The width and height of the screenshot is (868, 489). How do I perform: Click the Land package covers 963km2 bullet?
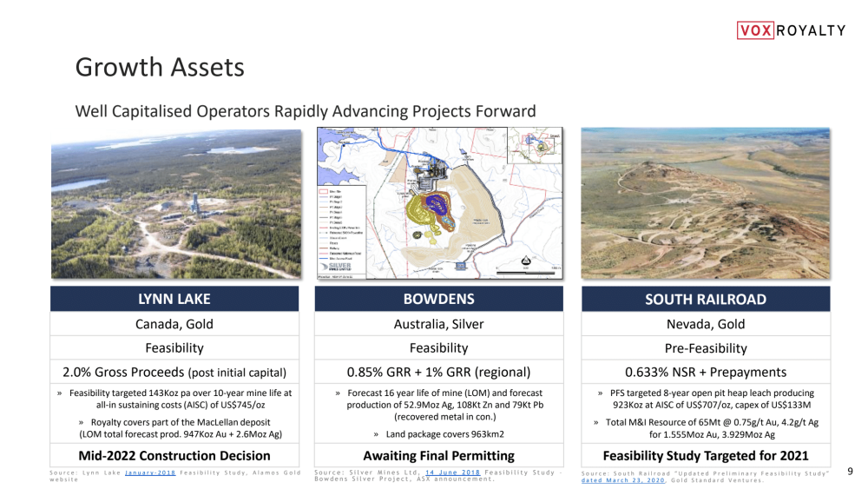coord(439,434)
